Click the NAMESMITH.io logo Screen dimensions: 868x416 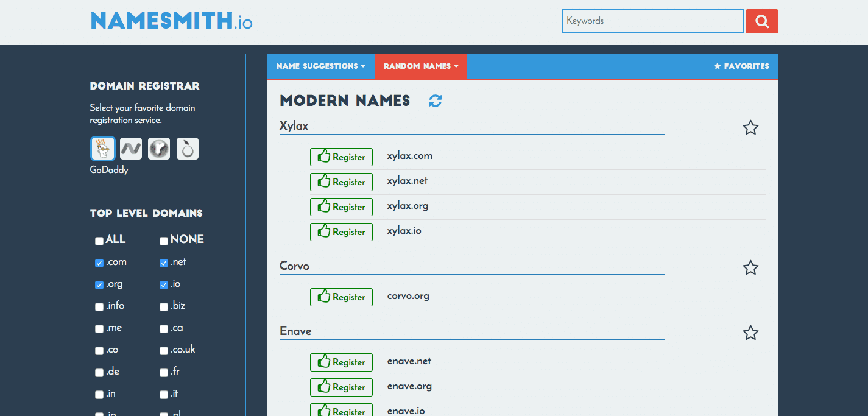(171, 21)
